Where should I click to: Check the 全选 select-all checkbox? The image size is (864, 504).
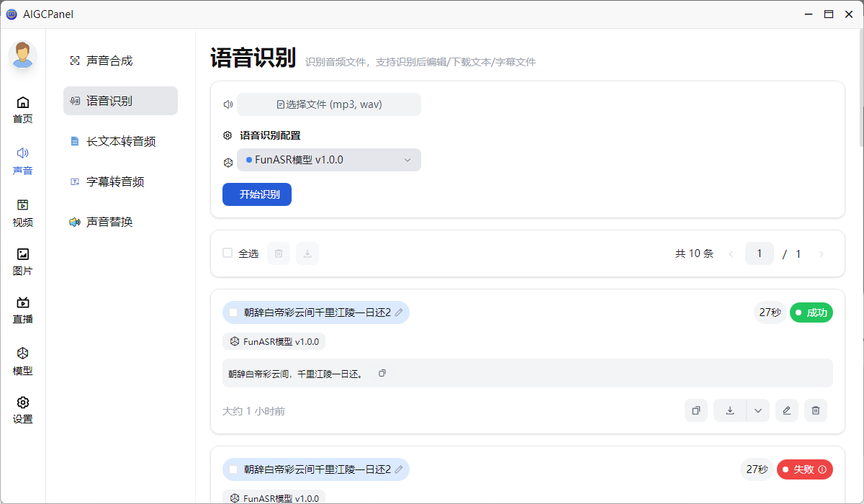pos(228,253)
